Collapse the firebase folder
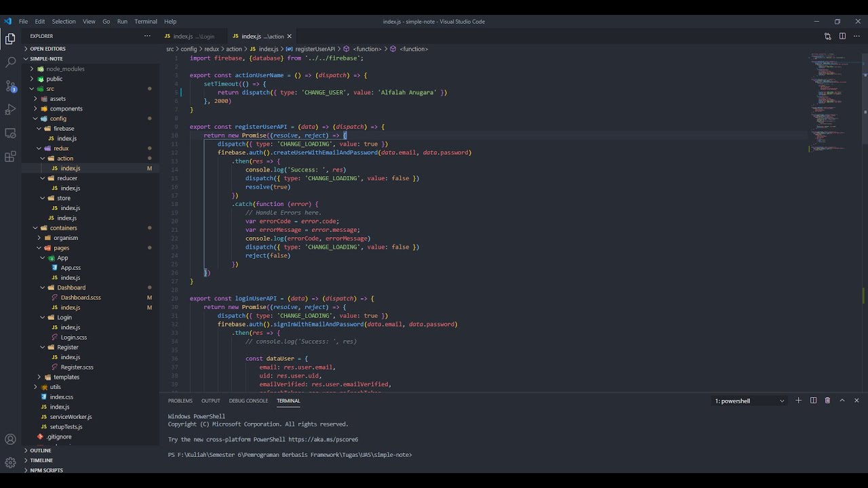Viewport: 868px width, 488px height. tap(64, 129)
